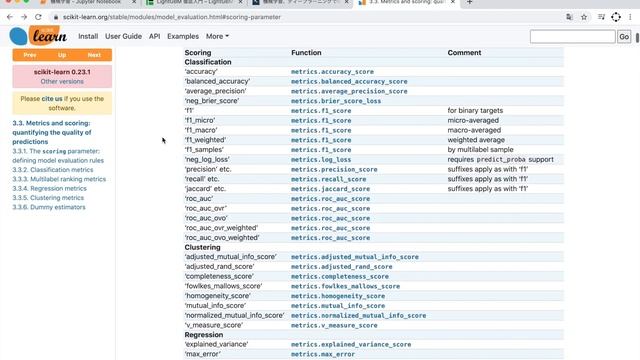Screen dimensions: 640x360
Task: Click the Prev navigation button
Action: [30, 55]
